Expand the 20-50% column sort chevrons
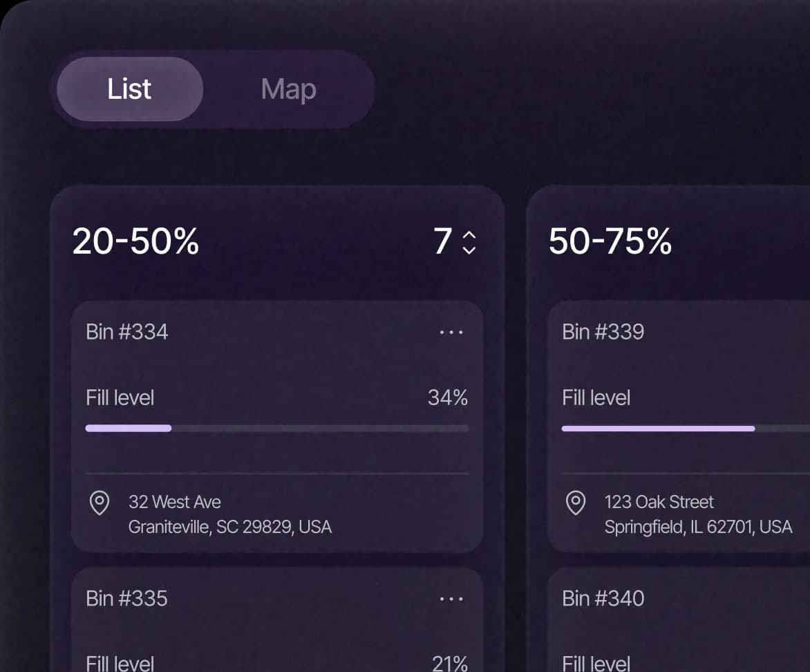The height and width of the screenshot is (672, 810). pos(469,242)
